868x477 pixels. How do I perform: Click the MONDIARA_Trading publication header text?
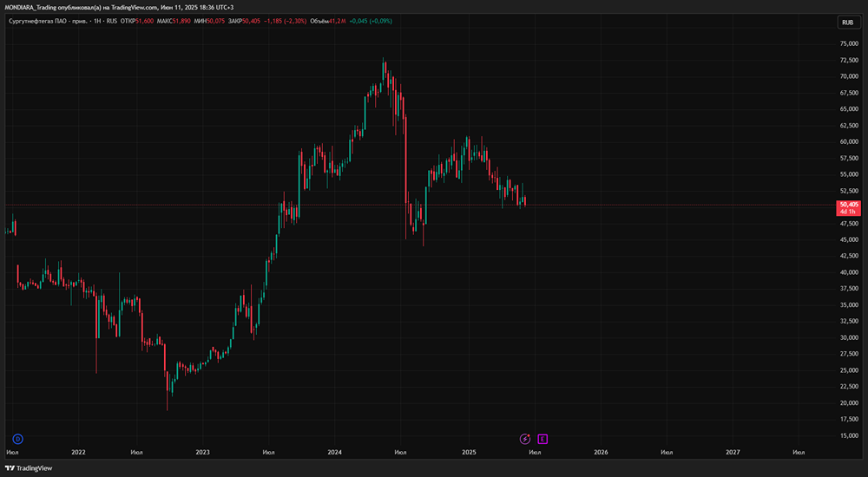pos(119,7)
